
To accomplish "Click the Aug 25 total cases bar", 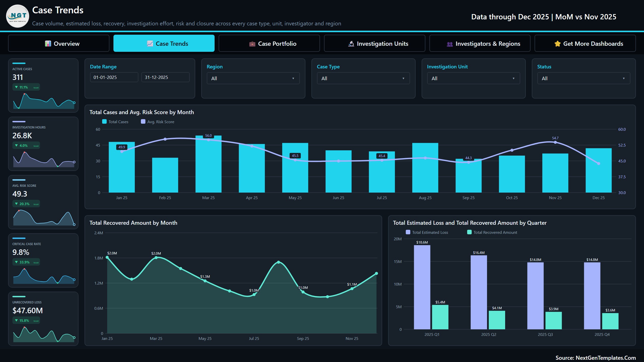I will click(x=425, y=168).
